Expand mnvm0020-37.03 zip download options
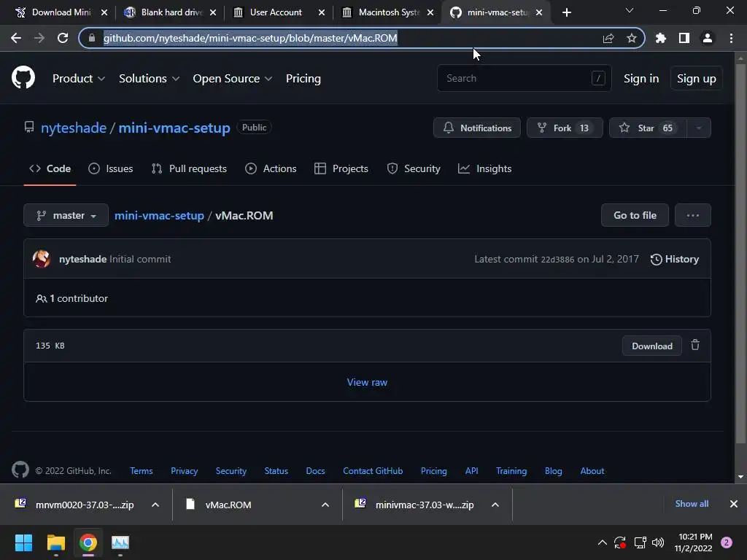 point(155,505)
